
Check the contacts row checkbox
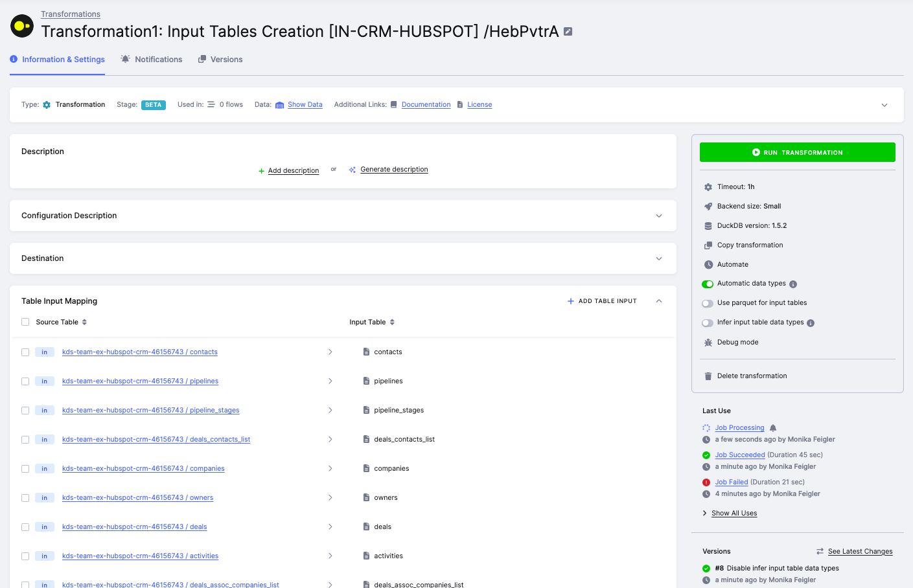(x=25, y=352)
